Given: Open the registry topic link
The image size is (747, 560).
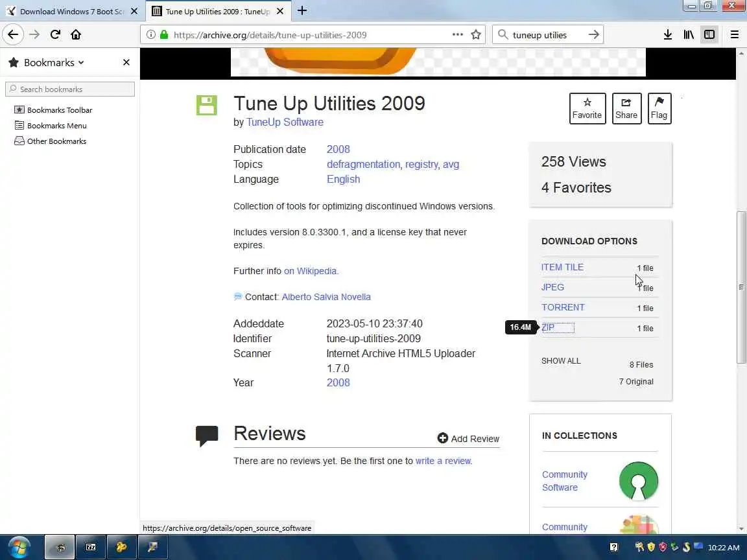Looking at the screenshot, I should (421, 164).
